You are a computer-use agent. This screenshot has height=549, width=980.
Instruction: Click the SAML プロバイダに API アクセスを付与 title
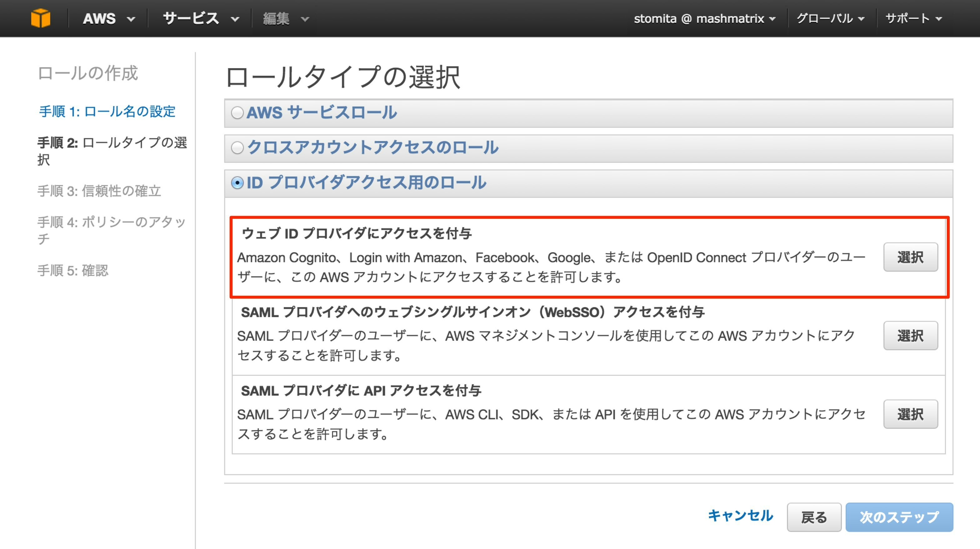[x=361, y=390]
